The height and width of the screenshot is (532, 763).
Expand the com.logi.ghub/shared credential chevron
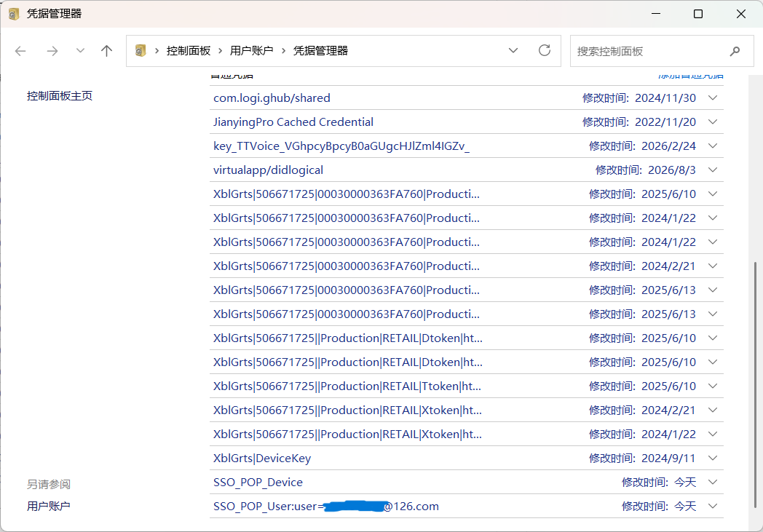pos(712,98)
